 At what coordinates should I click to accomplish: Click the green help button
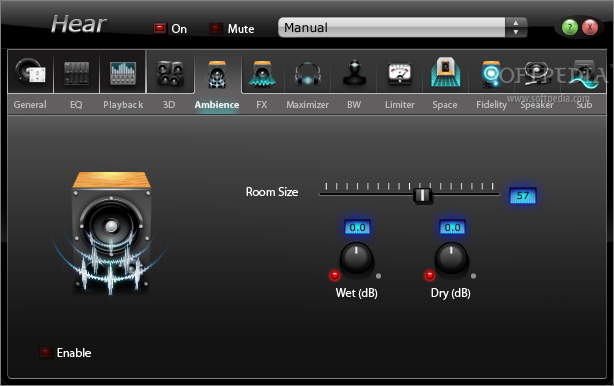pyautogui.click(x=570, y=27)
